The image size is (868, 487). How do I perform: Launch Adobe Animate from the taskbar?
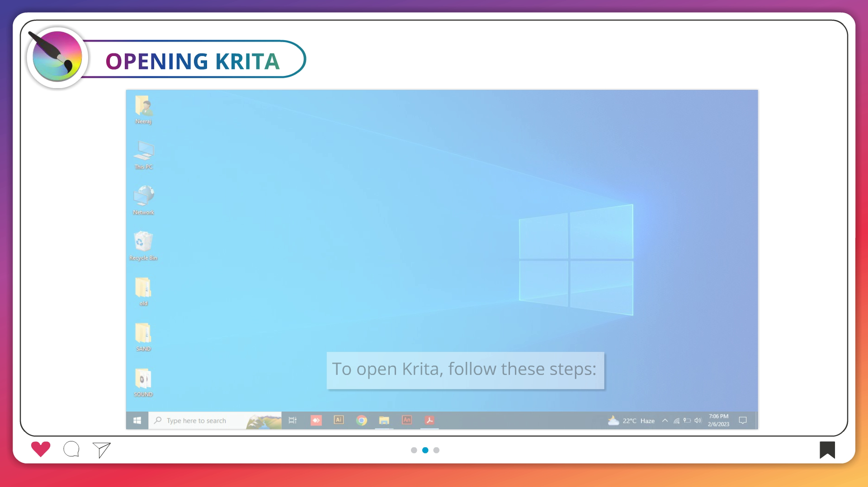[x=407, y=420]
